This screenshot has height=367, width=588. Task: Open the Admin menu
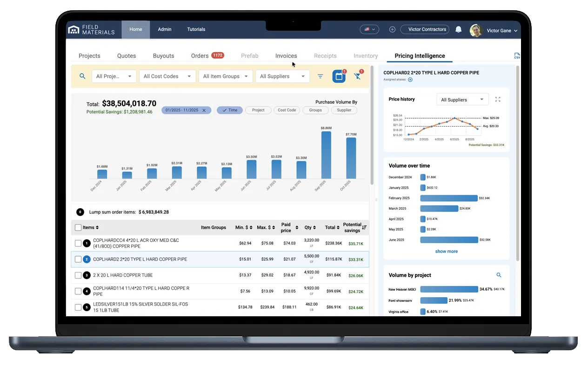pyautogui.click(x=164, y=29)
